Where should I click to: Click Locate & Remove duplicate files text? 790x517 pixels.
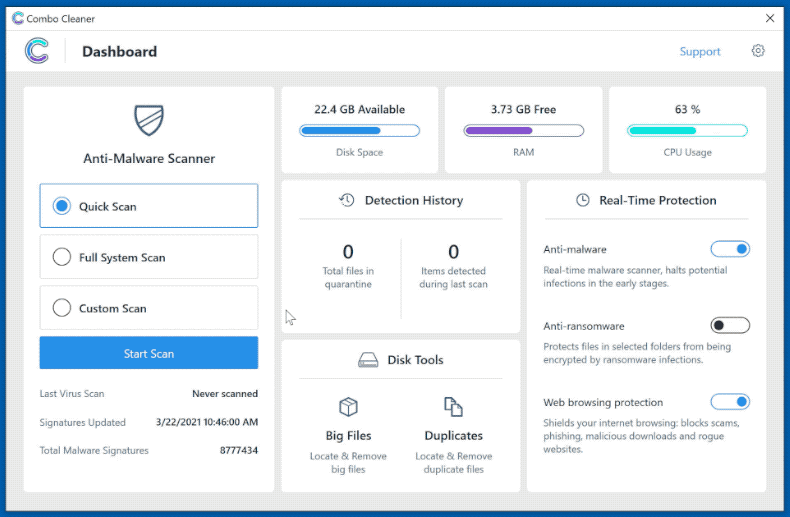tap(453, 463)
